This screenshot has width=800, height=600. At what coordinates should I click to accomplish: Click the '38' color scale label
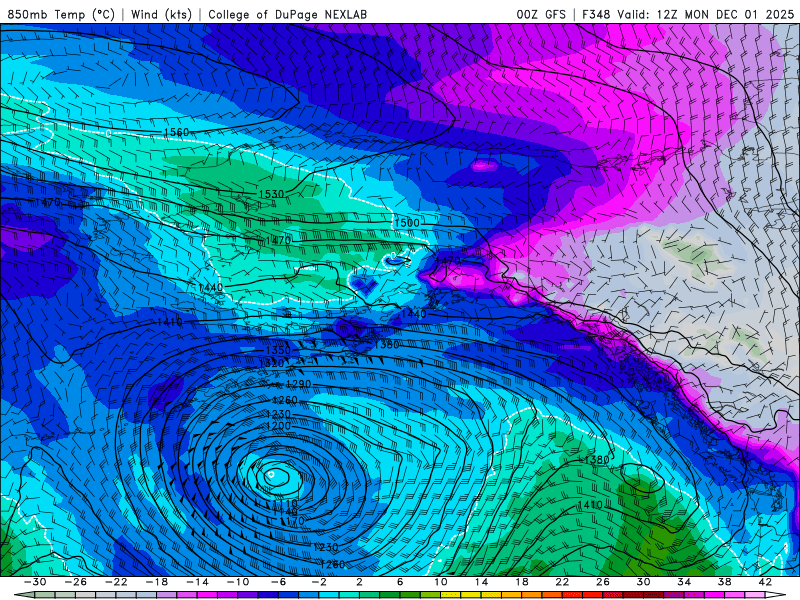pos(724,582)
